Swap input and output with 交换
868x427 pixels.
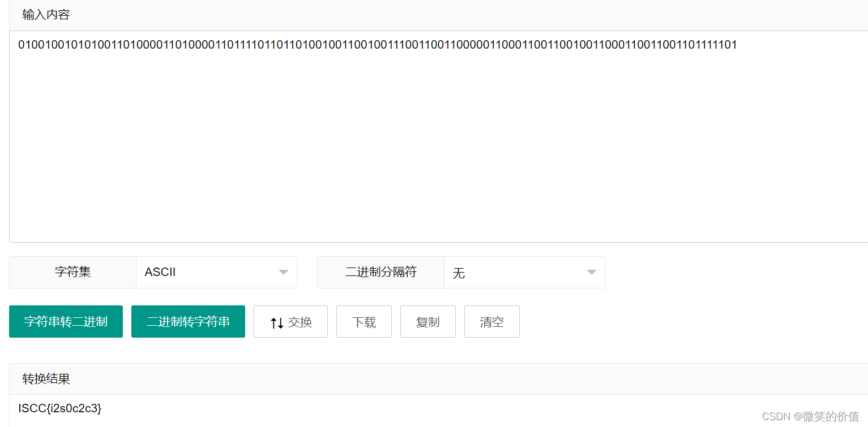pyautogui.click(x=290, y=322)
